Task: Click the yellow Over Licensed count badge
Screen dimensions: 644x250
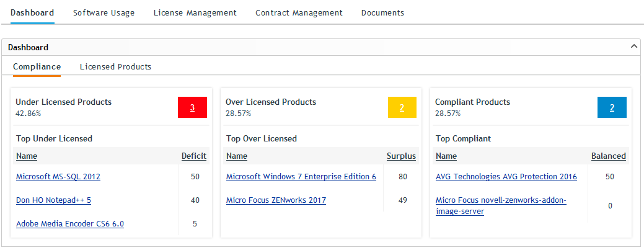Action: tap(402, 107)
